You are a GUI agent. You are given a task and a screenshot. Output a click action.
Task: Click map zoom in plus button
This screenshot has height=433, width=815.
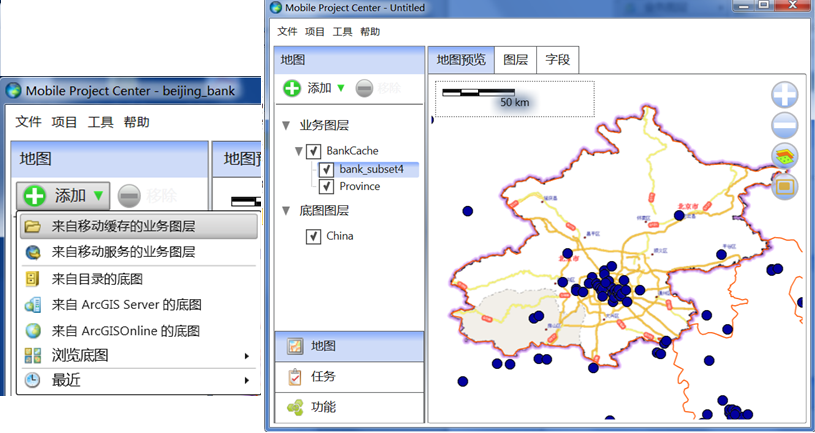[x=784, y=96]
